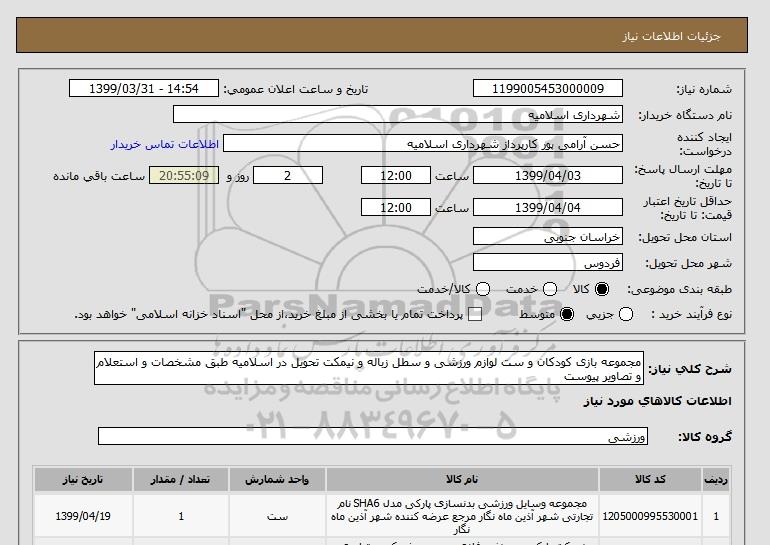The image size is (770, 545).
Task: Click the response deadline date 1399/04/03
Action: (x=548, y=175)
